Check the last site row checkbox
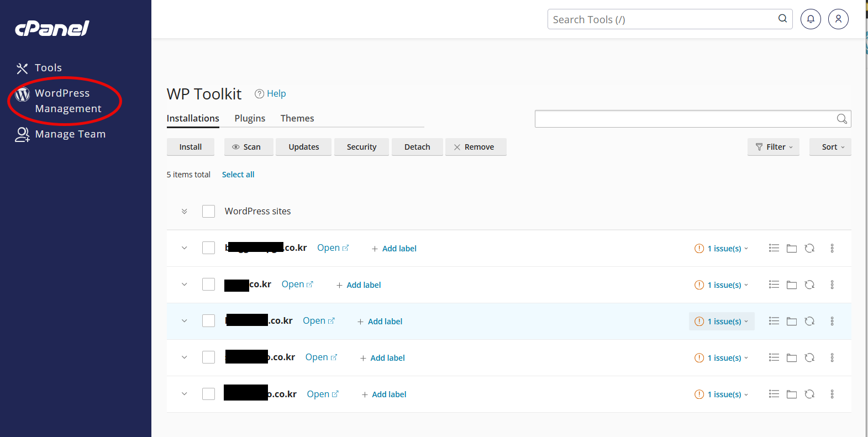The width and height of the screenshot is (868, 437). point(208,394)
